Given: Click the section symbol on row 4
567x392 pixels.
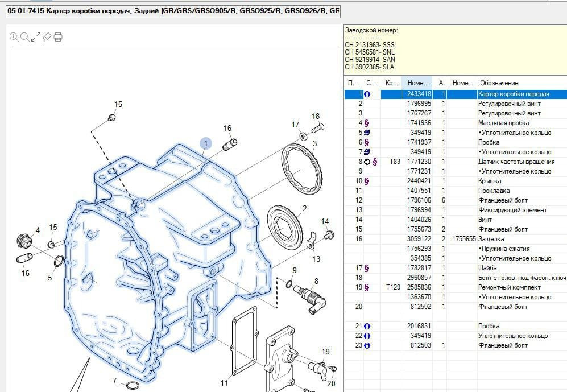Looking at the screenshot, I should (367, 123).
